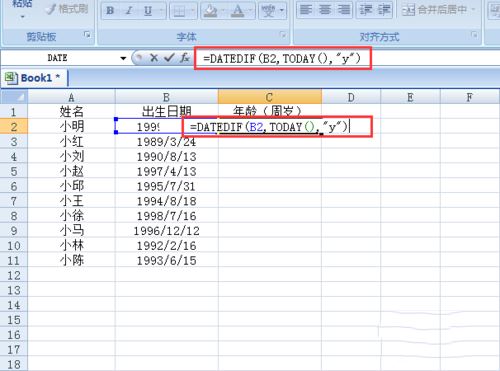Toggle italic formatting

click(x=129, y=11)
